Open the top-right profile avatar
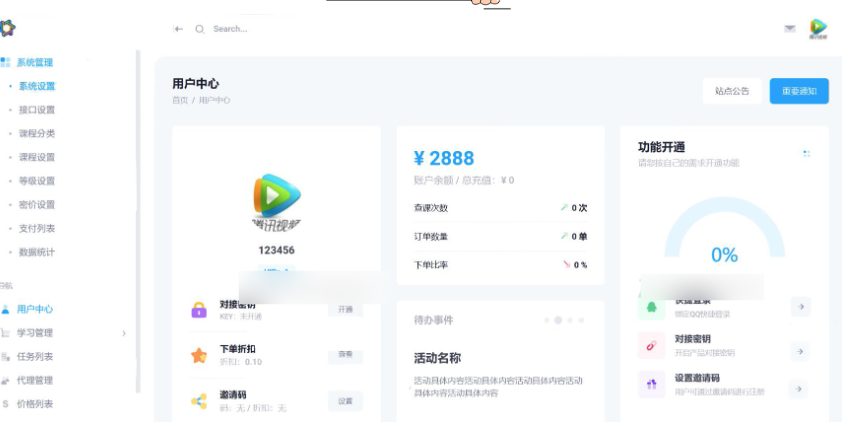 point(818,29)
